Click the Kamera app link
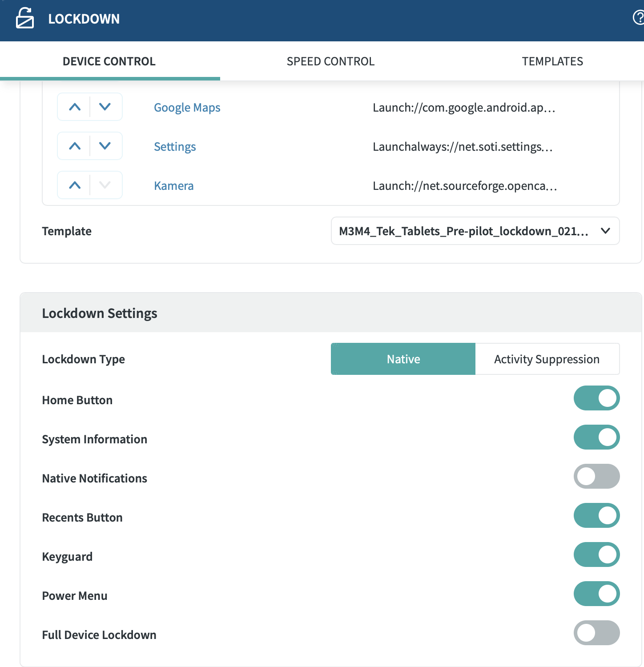644x667 pixels. (173, 186)
